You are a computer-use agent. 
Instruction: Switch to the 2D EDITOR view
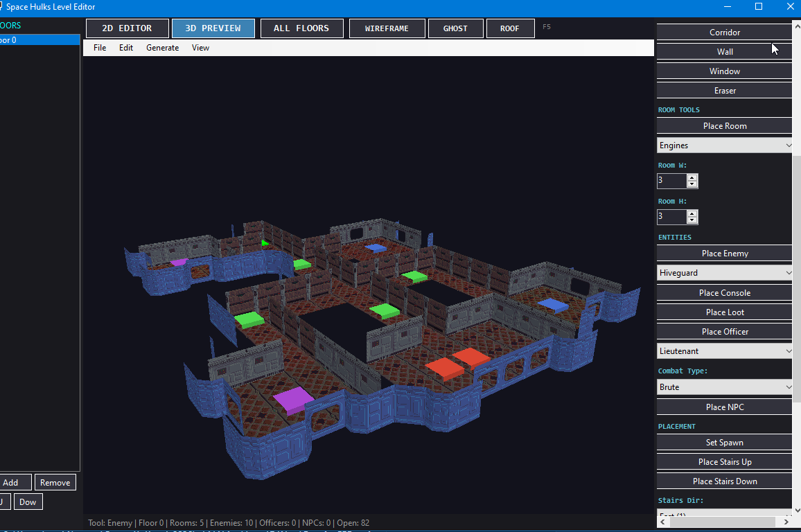click(127, 28)
